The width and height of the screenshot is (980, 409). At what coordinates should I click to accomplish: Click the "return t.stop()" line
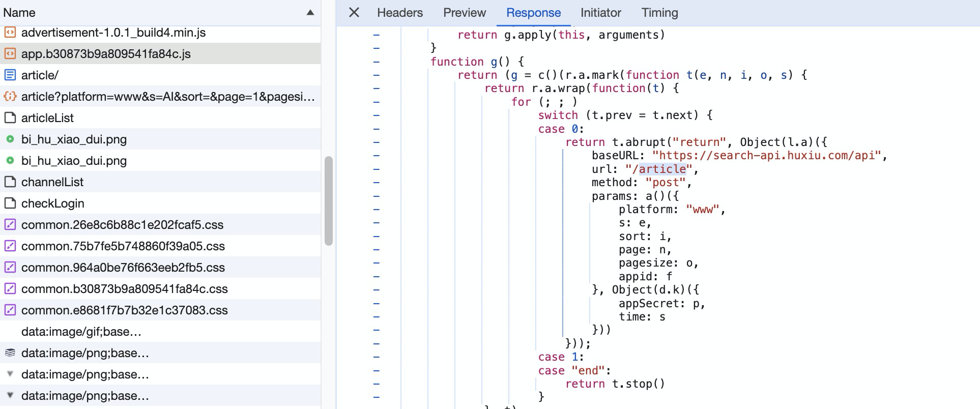pyautogui.click(x=615, y=384)
